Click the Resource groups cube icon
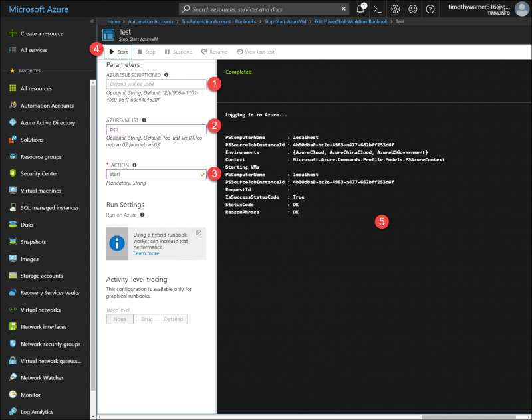 coord(13,156)
